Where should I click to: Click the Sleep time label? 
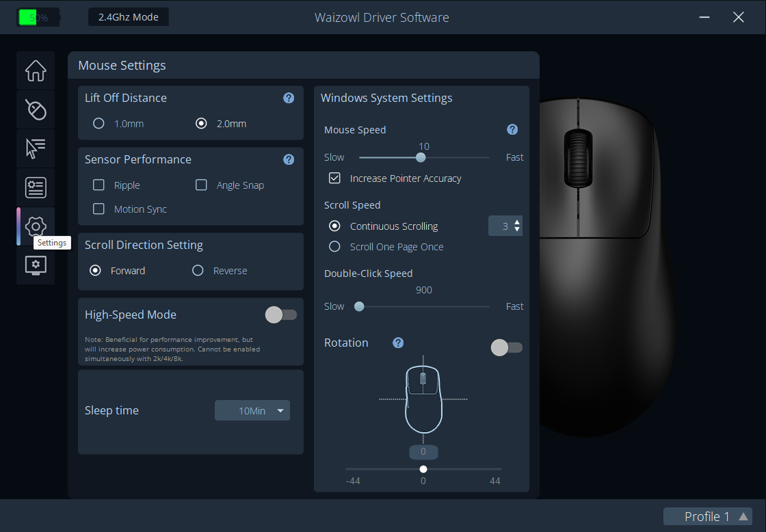click(112, 410)
